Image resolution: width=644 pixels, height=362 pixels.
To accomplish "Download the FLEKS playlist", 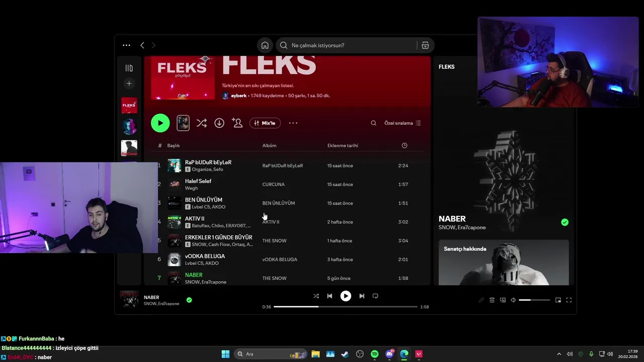I will [219, 123].
